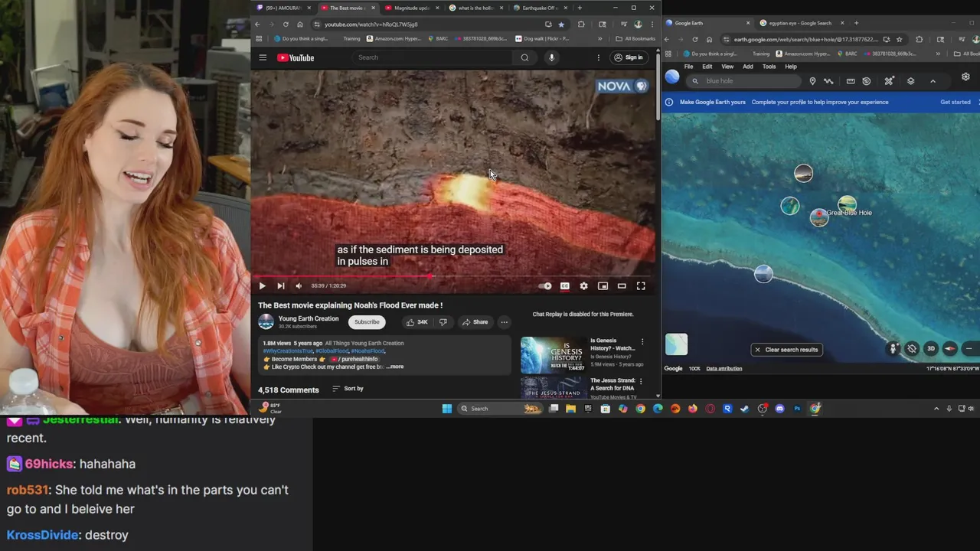Click the YouTube search magnifier button
980x551 pixels.
[524, 57]
